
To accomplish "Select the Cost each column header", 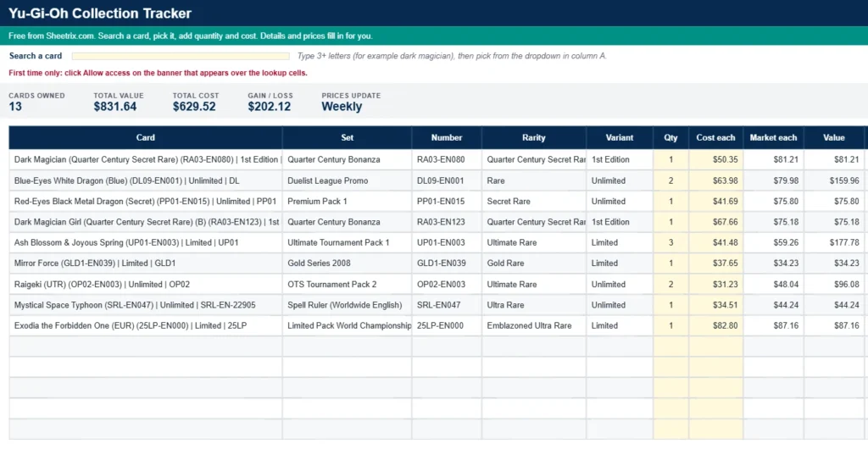I will (x=715, y=138).
